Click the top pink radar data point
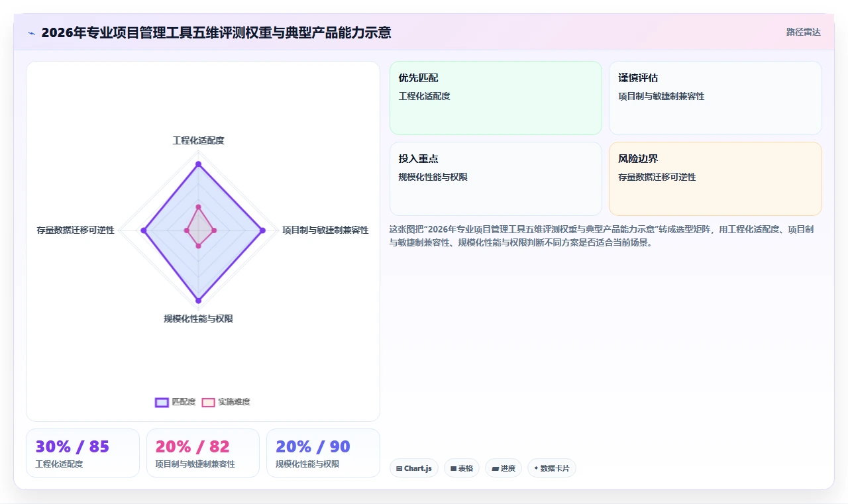The width and height of the screenshot is (848, 504). [x=198, y=207]
